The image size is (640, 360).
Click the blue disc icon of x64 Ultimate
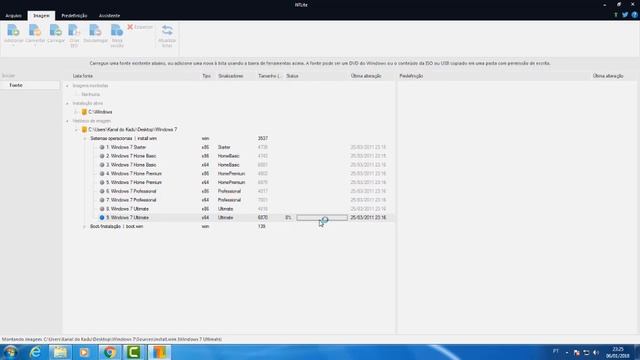(102, 218)
